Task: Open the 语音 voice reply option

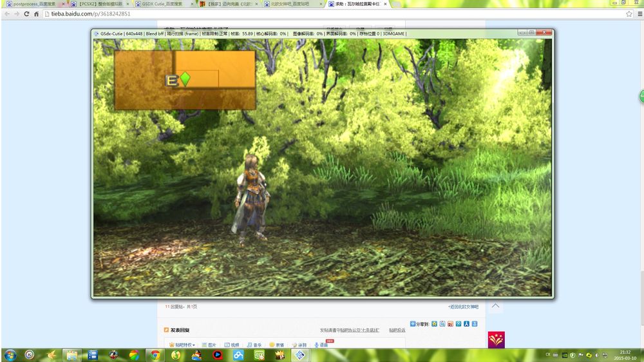Action: click(x=321, y=345)
